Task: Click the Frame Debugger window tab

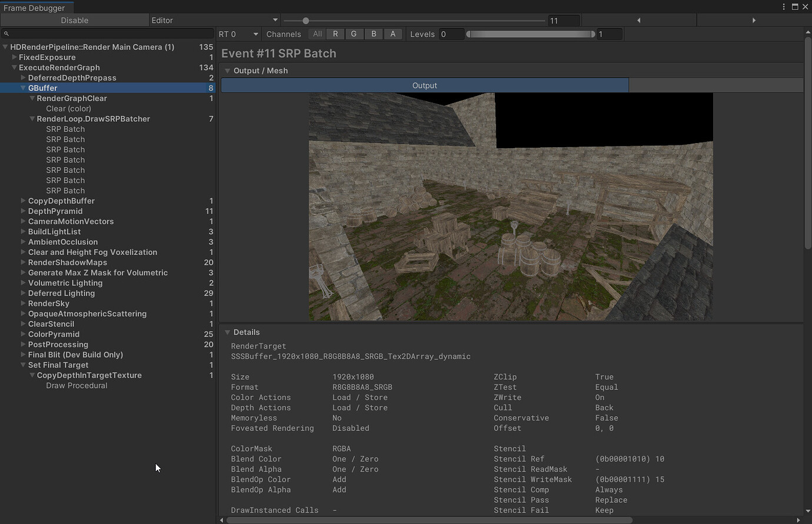Action: pyautogui.click(x=35, y=8)
